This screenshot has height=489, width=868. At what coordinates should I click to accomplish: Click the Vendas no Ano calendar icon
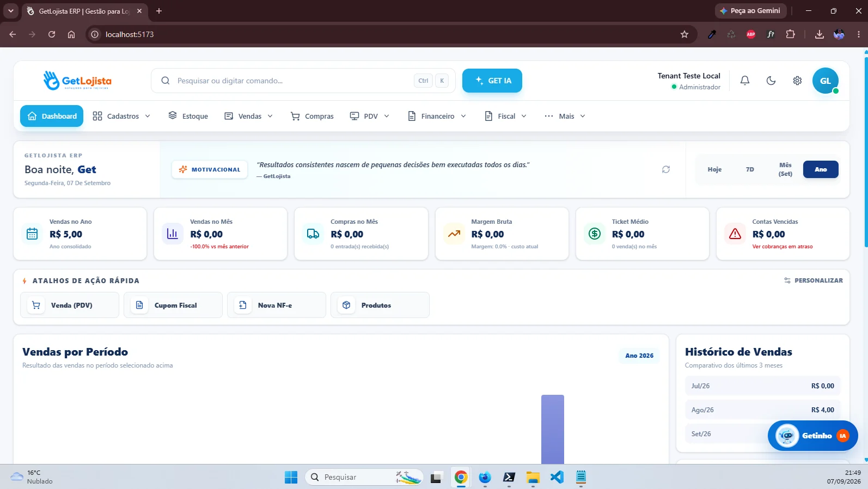click(32, 234)
